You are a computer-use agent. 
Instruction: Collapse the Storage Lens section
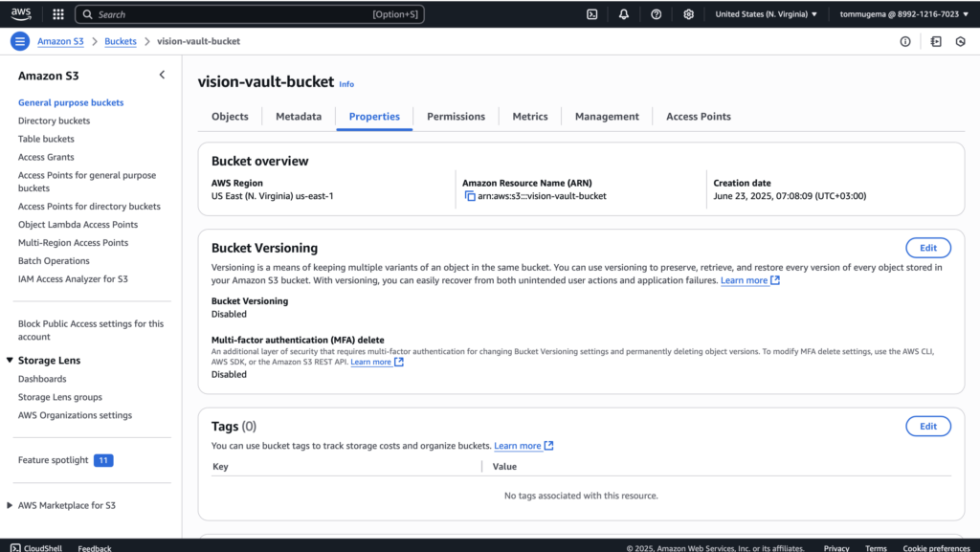pyautogui.click(x=10, y=361)
